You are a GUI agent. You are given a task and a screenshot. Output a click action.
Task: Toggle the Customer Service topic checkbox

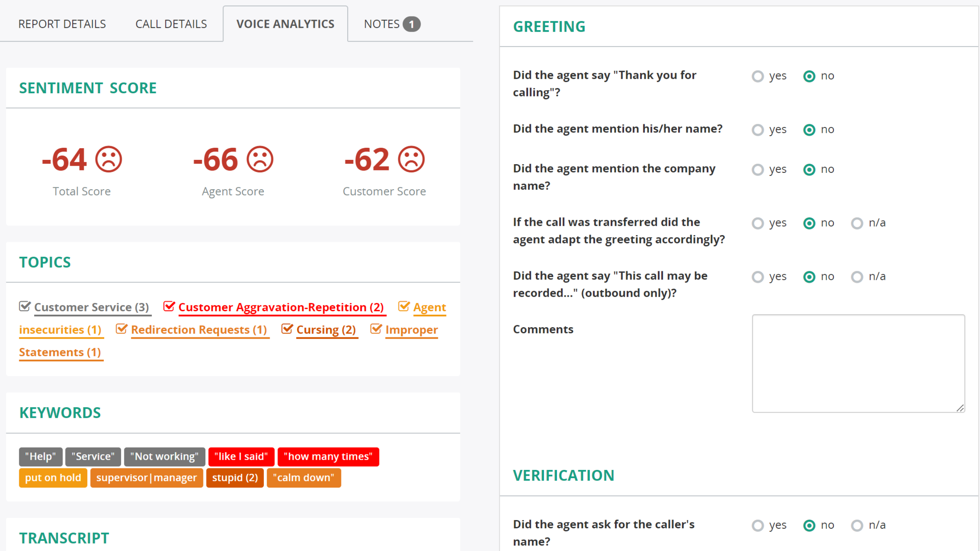(x=25, y=306)
